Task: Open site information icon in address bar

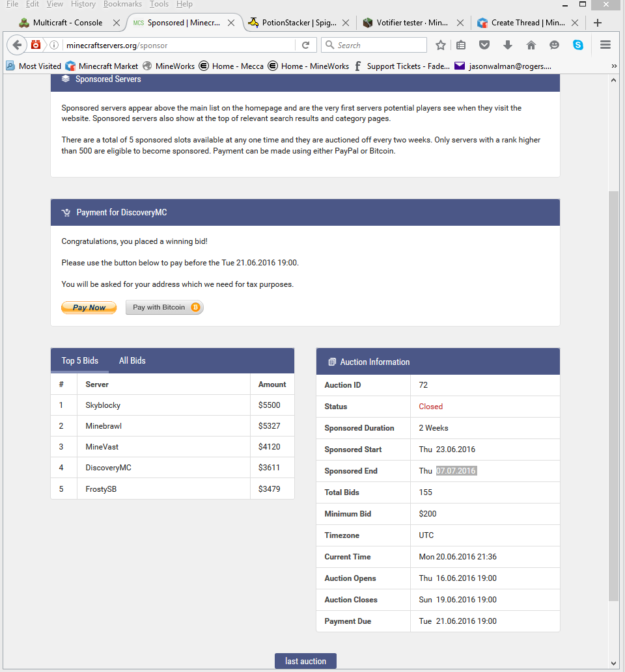Action: (x=54, y=45)
